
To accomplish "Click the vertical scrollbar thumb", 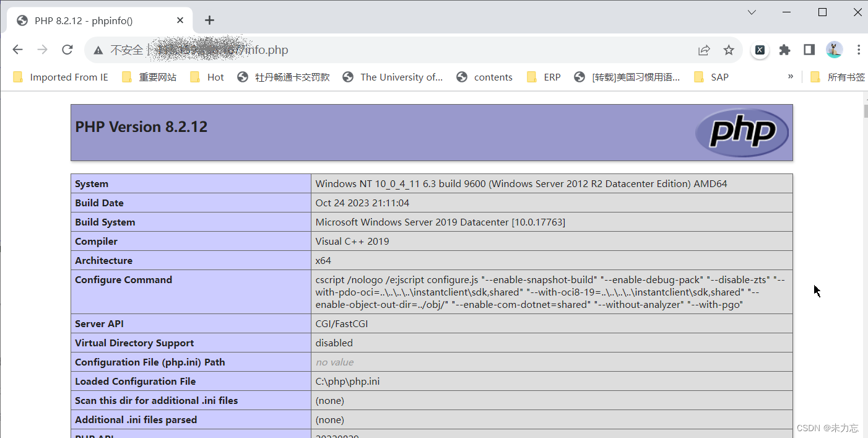I will coord(866,112).
